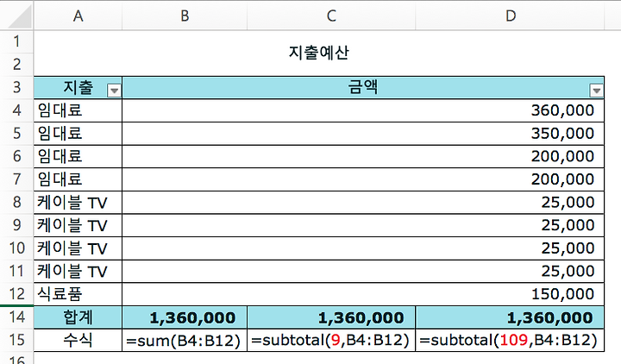This screenshot has width=621, height=364.
Task: Select row 2 header
Action: [x=16, y=64]
